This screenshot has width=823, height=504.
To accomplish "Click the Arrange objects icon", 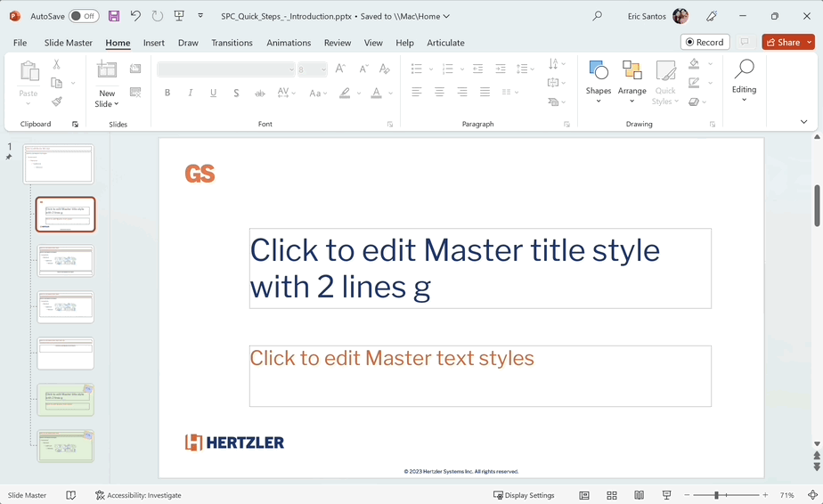I will coord(632,77).
